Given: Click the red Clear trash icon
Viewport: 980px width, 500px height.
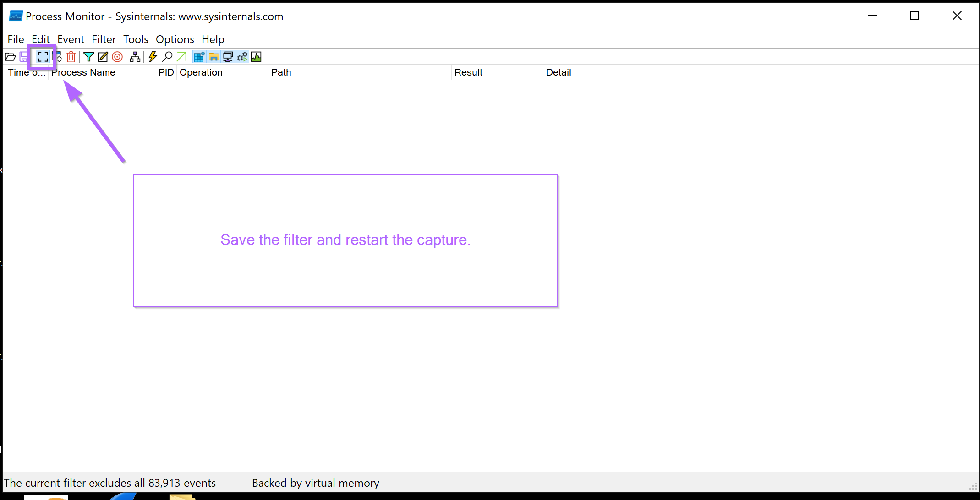Looking at the screenshot, I should point(71,57).
